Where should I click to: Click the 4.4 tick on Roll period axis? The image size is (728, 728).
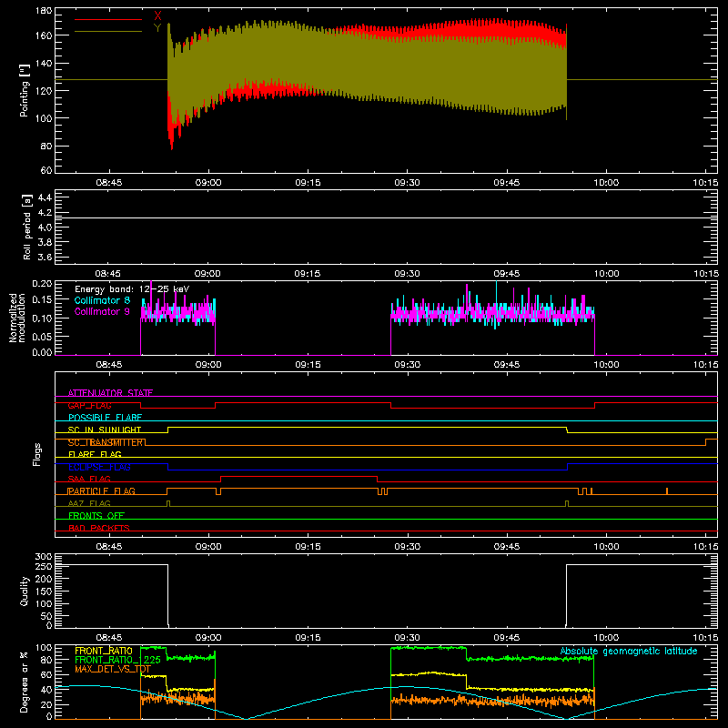45,197
